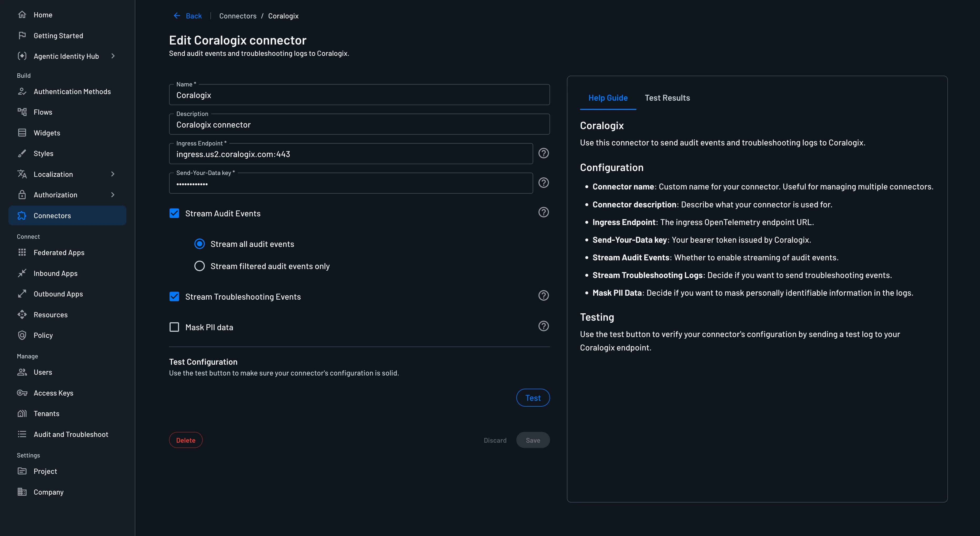
Task: Open help for Mask PII data
Action: [544, 326]
